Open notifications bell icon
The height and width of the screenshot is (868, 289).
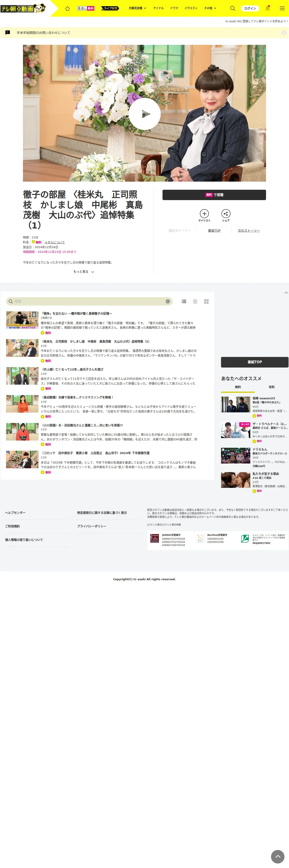[x=267, y=8]
